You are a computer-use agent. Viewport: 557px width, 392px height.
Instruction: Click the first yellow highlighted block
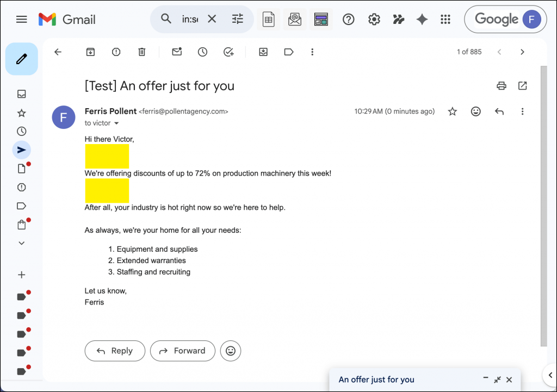[x=107, y=156]
